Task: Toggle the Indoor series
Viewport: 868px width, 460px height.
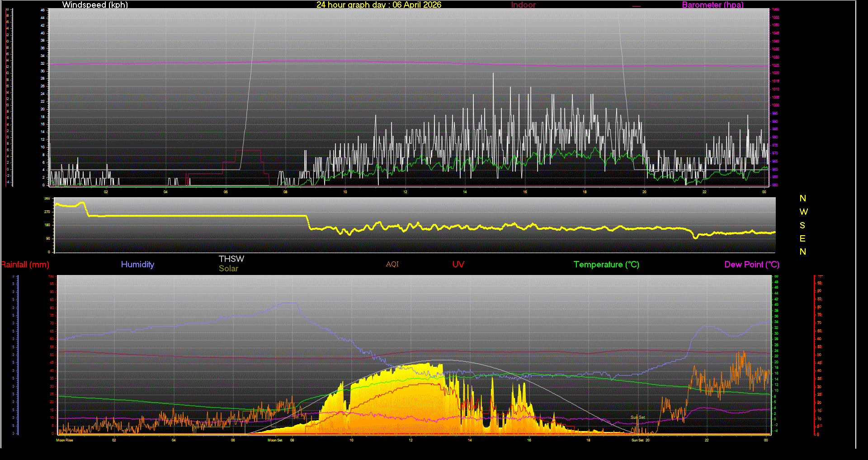Action: [x=523, y=5]
